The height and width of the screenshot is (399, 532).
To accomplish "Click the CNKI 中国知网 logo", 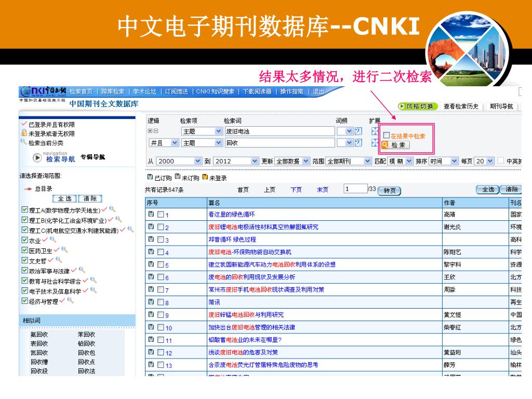I will 43,91.
